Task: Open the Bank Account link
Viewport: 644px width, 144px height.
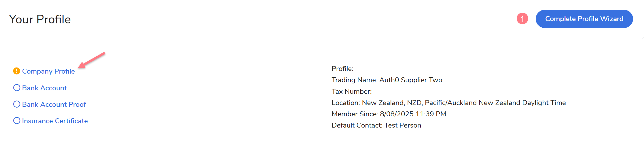Action: (44, 88)
